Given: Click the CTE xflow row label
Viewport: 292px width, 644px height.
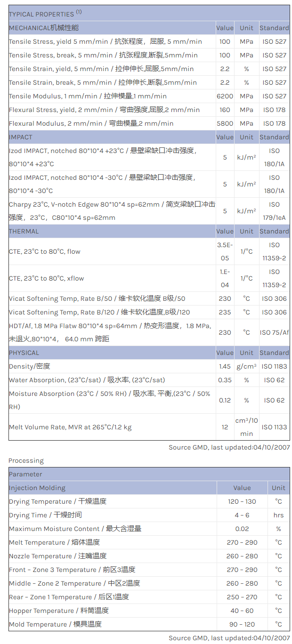Looking at the screenshot, I should [x=46, y=278].
